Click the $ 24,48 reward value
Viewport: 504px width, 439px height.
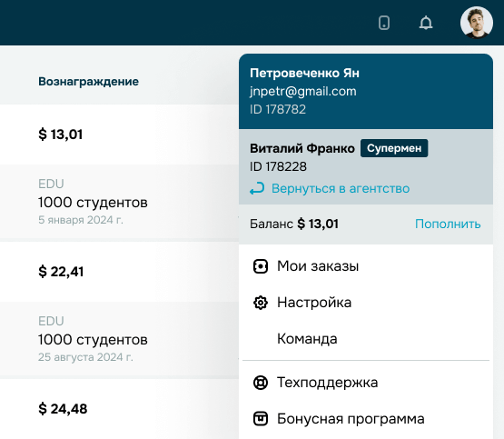63,409
